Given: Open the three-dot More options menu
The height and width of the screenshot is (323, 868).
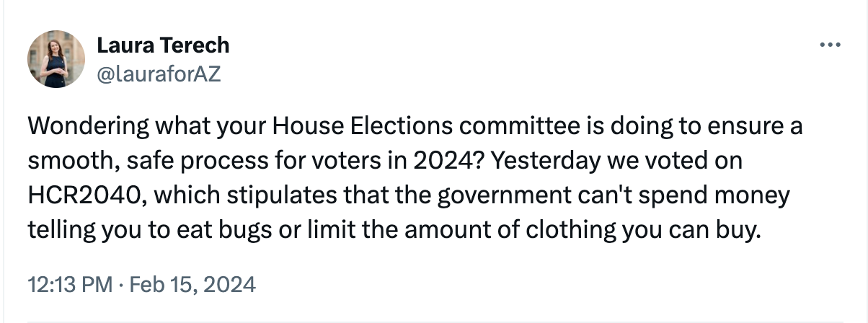Looking at the screenshot, I should [831, 45].
